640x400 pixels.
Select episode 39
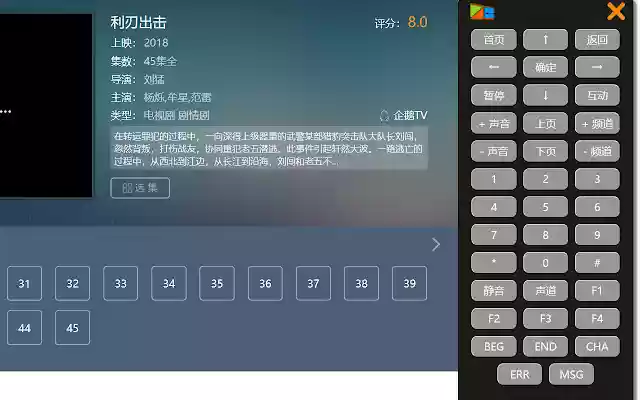click(x=410, y=284)
